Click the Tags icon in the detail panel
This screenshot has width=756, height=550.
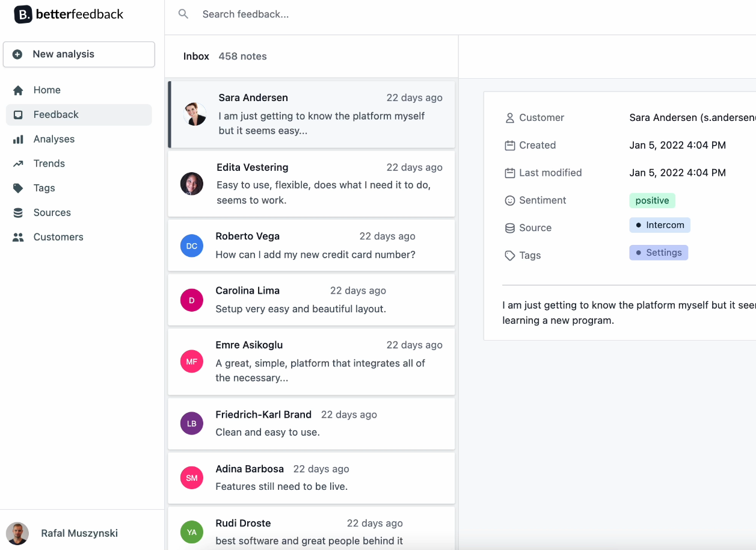[509, 255]
